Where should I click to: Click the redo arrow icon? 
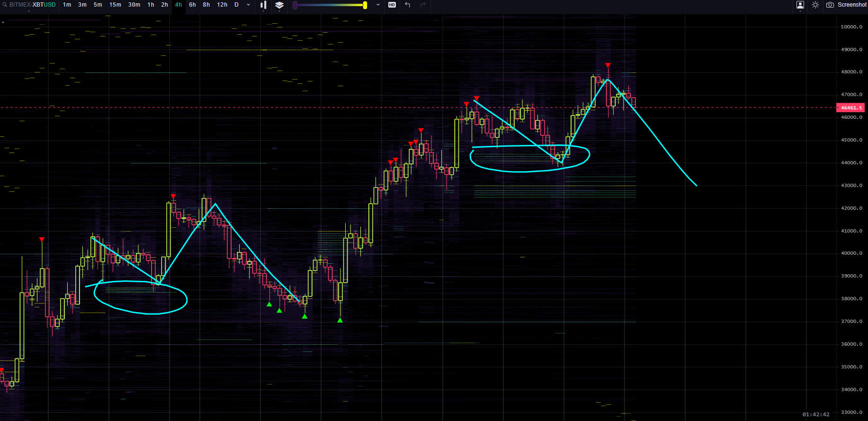tap(423, 5)
